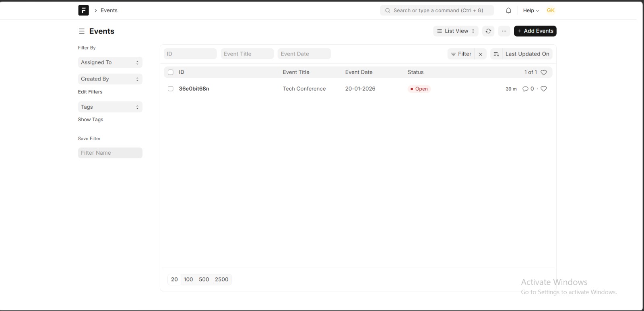Open the Help menu
Screen dimensions: 644x311
pyautogui.click(x=531, y=10)
